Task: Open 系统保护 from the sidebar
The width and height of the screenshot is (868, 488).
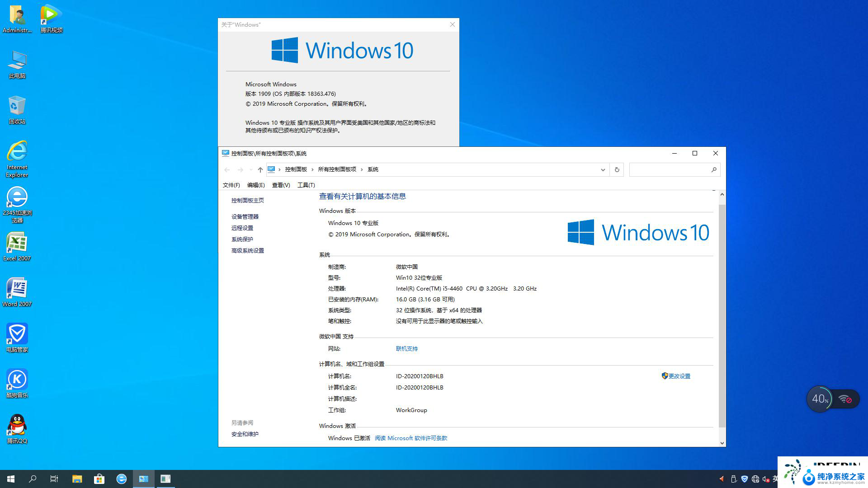Action: pyautogui.click(x=242, y=239)
